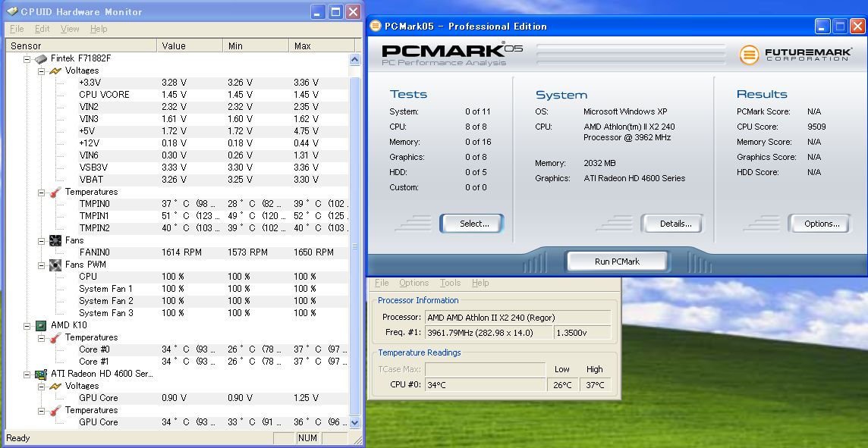Image resolution: width=868 pixels, height=448 pixels.
Task: Click the 1.3500v voltage field
Action: pos(583,333)
